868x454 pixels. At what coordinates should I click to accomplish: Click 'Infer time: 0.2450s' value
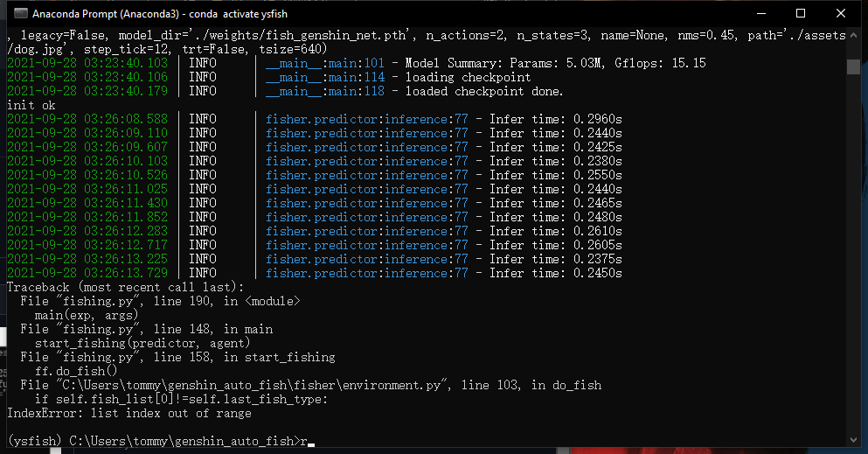click(x=555, y=273)
